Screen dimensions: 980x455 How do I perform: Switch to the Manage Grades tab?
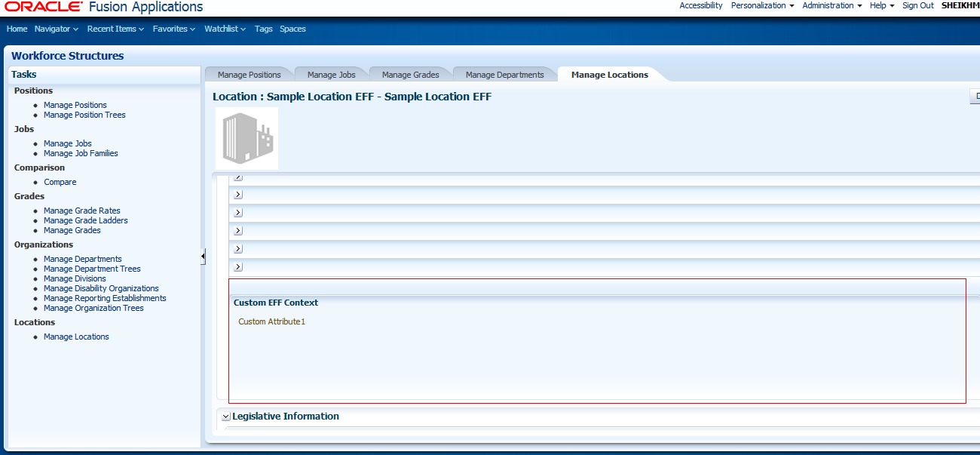coord(410,74)
